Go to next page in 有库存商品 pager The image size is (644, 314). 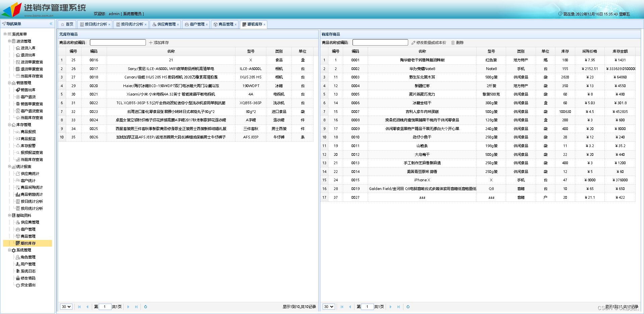point(390,307)
